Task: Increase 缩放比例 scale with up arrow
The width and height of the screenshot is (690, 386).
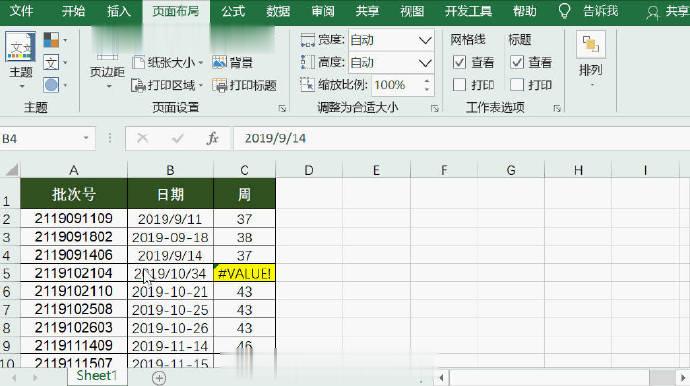Action: 426,81
